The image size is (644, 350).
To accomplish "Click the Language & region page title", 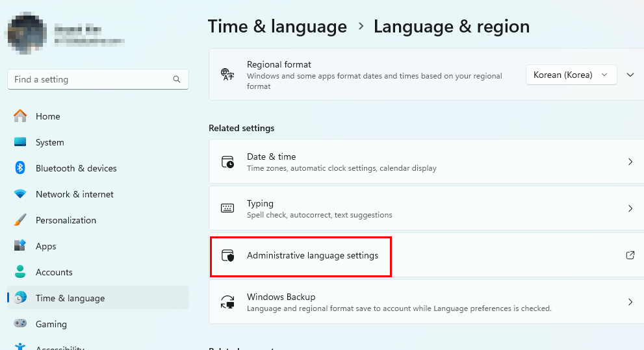I will tap(452, 27).
